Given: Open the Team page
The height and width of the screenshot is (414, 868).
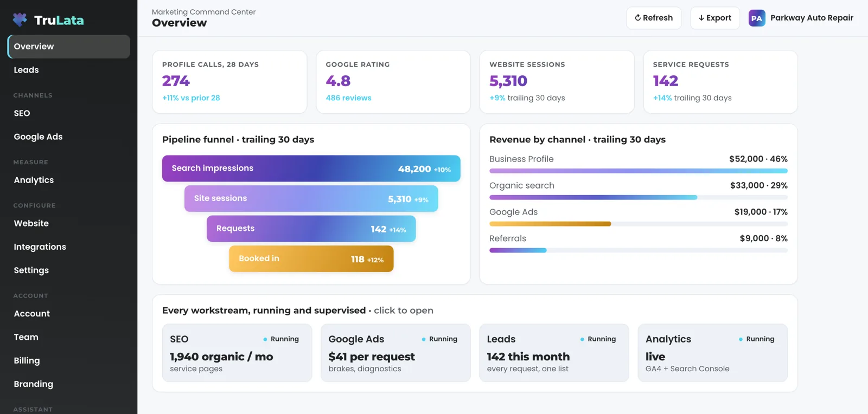Looking at the screenshot, I should [69, 337].
